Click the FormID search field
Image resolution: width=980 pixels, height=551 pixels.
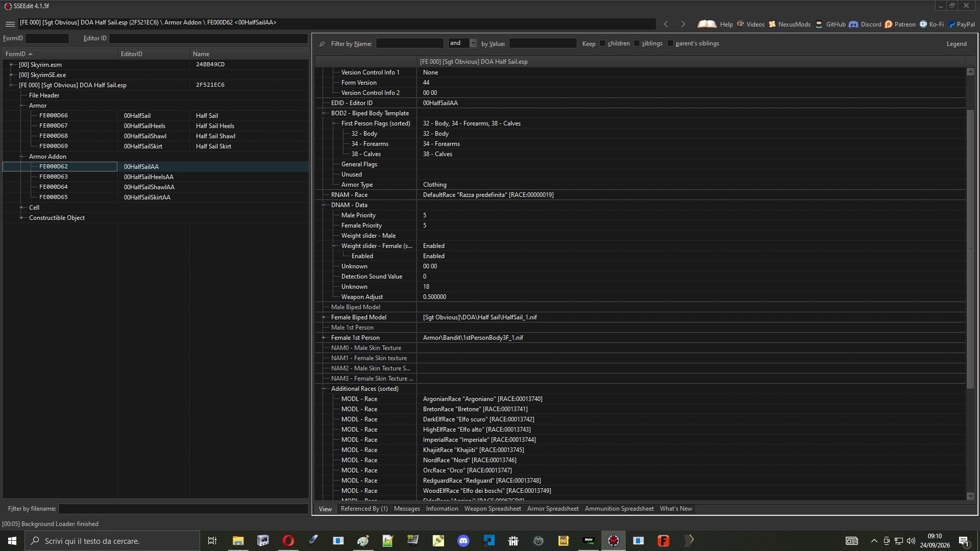(47, 38)
